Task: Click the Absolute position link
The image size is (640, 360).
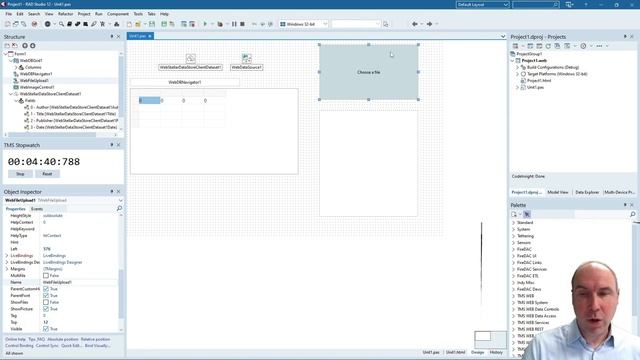Action: (62, 339)
